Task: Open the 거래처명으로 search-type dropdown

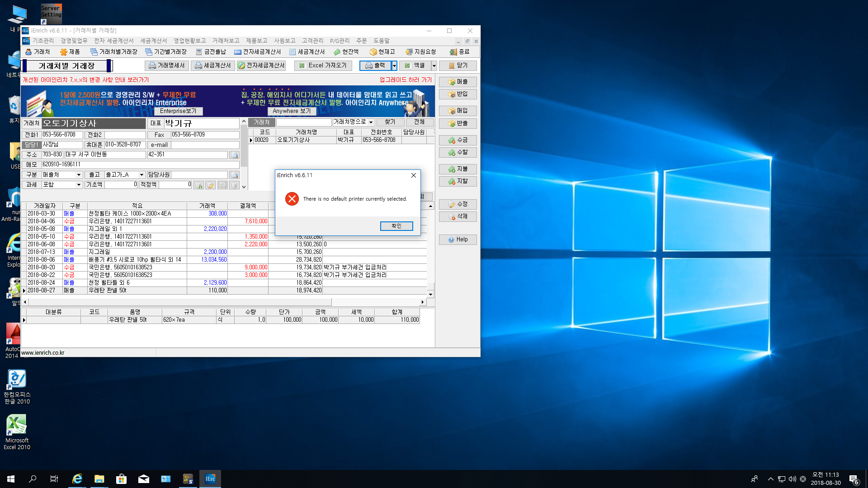Action: (x=371, y=122)
